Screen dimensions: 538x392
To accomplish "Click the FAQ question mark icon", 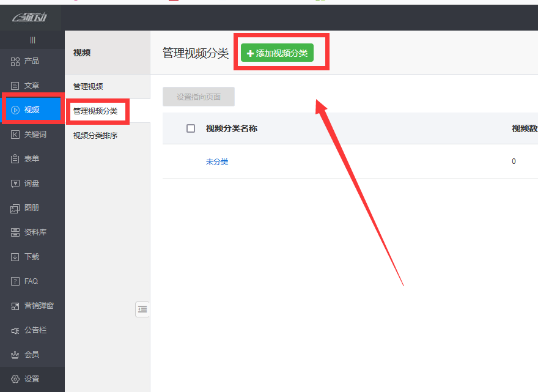I will [x=15, y=281].
